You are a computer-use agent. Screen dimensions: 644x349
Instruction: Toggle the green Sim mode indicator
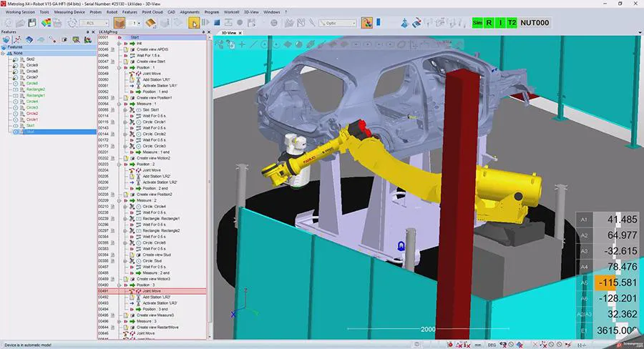(x=477, y=22)
